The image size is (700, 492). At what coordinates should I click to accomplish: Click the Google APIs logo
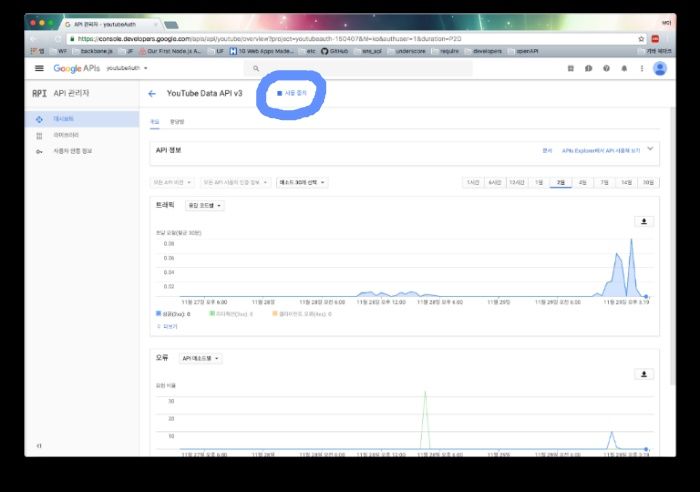coord(76,68)
